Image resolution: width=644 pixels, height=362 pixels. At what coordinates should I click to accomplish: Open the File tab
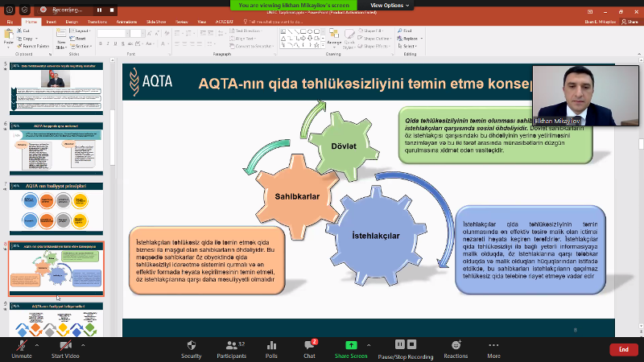[10, 22]
